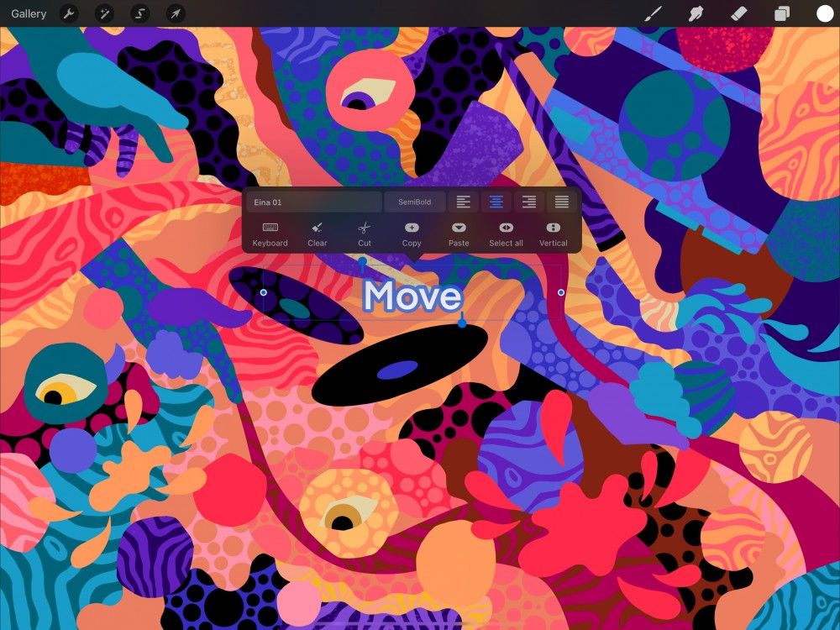Cut the selected text with scissors icon
The image size is (840, 630).
tap(365, 233)
